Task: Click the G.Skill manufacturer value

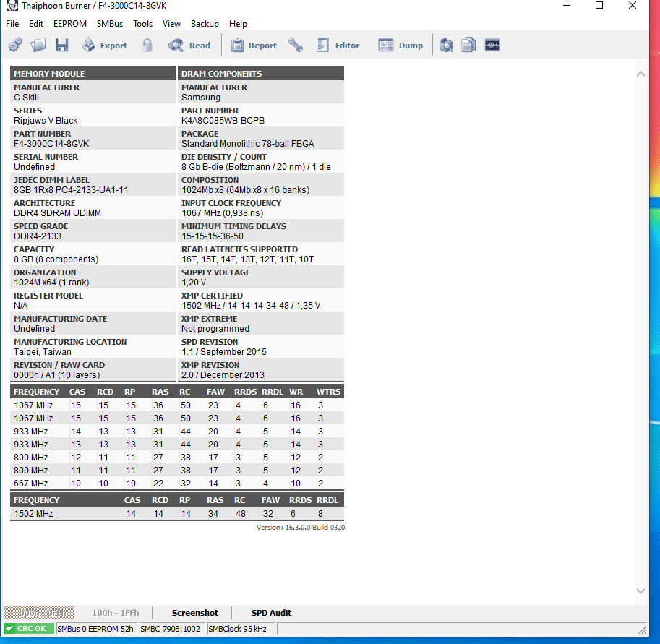Action: 26,98
